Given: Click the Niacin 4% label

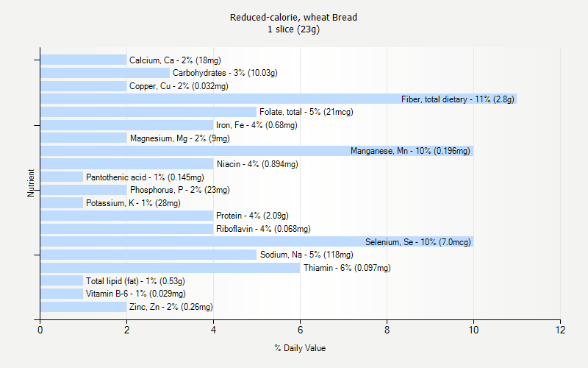Looking at the screenshot, I should coord(257,164).
